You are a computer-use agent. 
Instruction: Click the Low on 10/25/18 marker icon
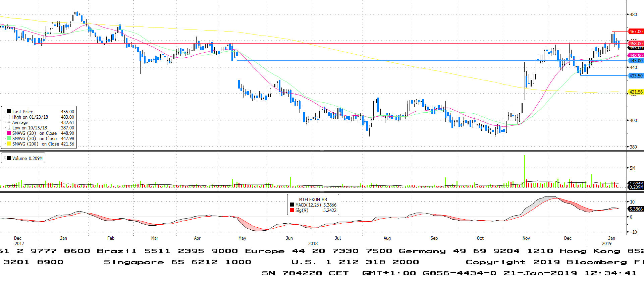[x=9, y=127]
